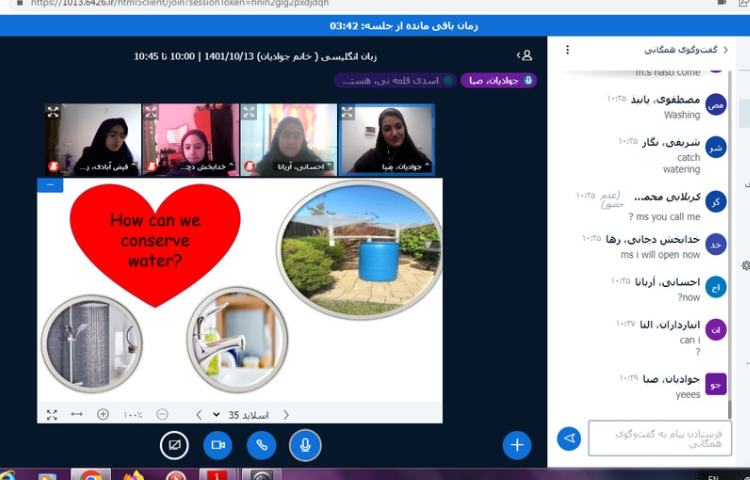Zoom in on the presentation slide
Viewport: 750px width, 480px height.
tap(103, 415)
